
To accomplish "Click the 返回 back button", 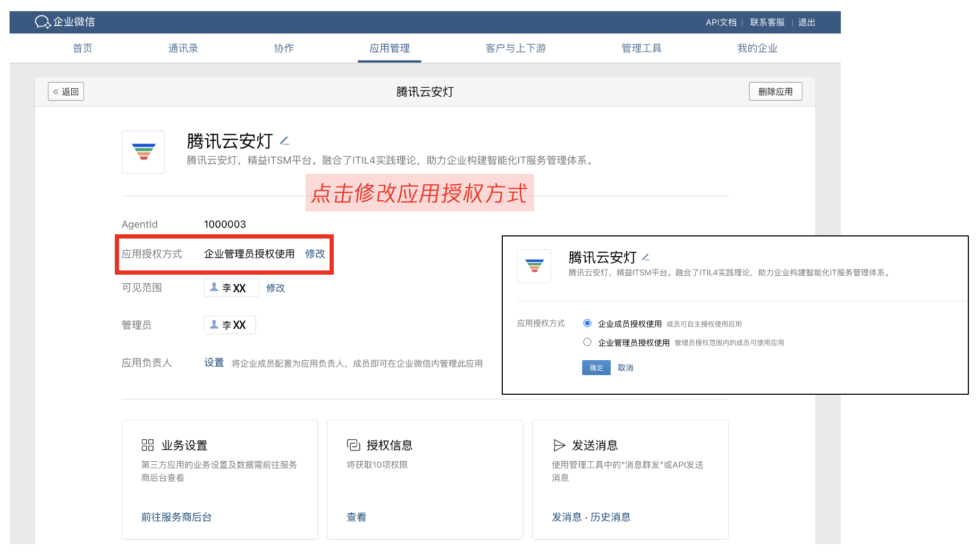I will pos(66,91).
